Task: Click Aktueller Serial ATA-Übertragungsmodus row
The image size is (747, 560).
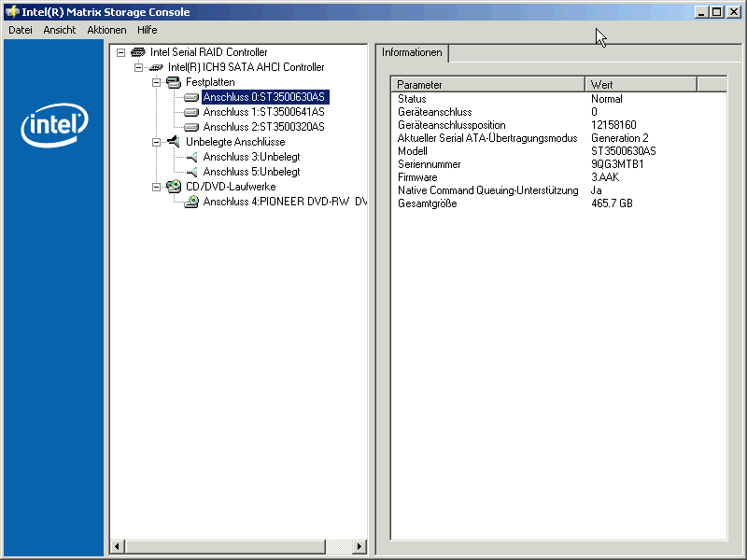Action: click(x=558, y=138)
